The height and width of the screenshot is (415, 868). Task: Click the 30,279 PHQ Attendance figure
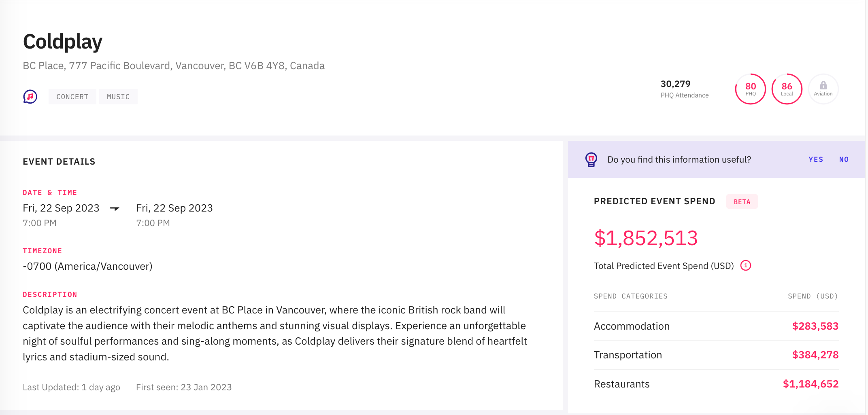676,84
